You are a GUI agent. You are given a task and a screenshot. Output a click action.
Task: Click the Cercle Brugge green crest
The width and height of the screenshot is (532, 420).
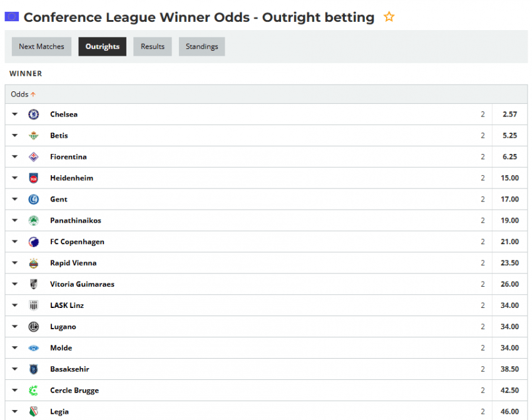(x=34, y=391)
